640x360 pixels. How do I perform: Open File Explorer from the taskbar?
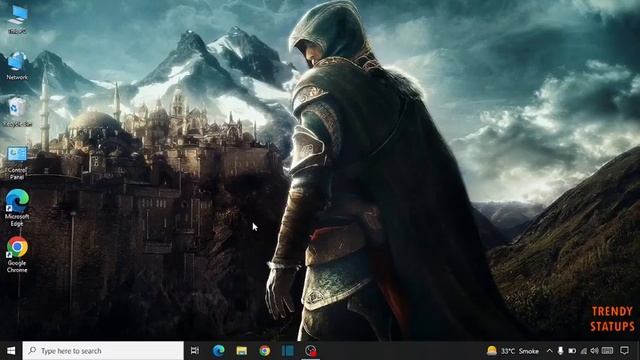242,351
